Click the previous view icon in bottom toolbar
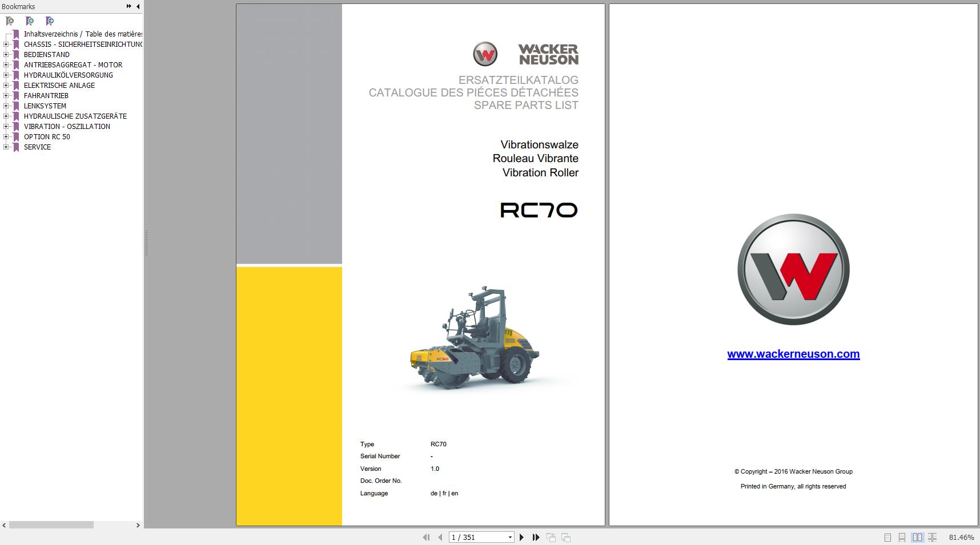Image resolution: width=980 pixels, height=545 pixels. [x=551, y=537]
